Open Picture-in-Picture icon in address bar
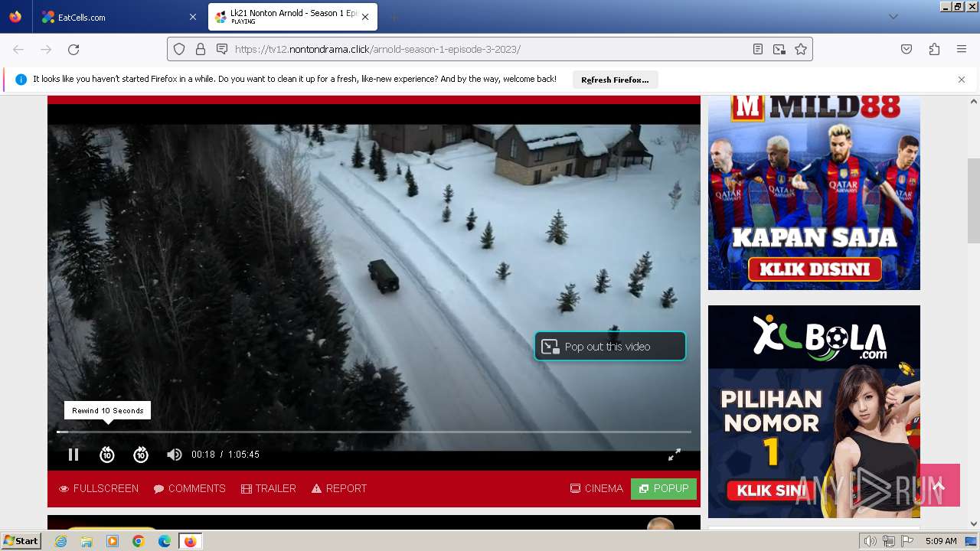 pyautogui.click(x=779, y=49)
